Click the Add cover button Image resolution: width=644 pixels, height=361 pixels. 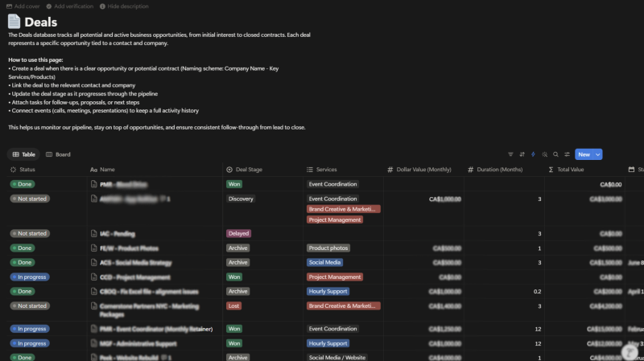[x=23, y=6]
